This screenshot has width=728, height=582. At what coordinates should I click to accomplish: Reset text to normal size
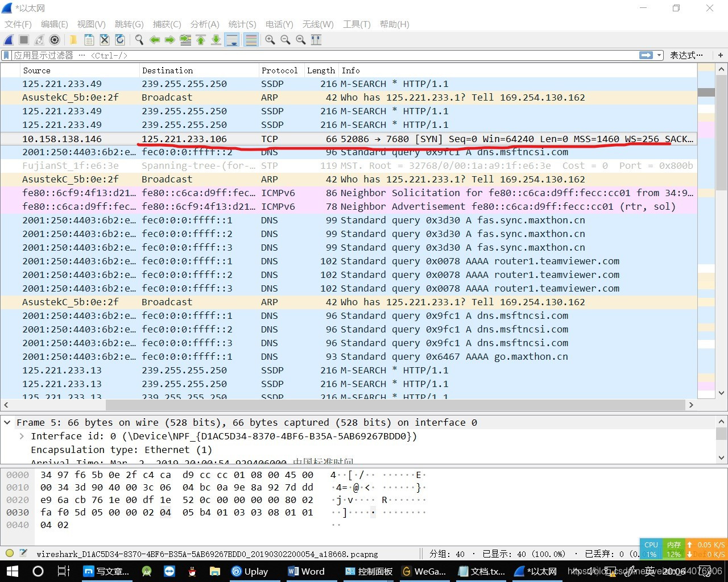pos(300,40)
